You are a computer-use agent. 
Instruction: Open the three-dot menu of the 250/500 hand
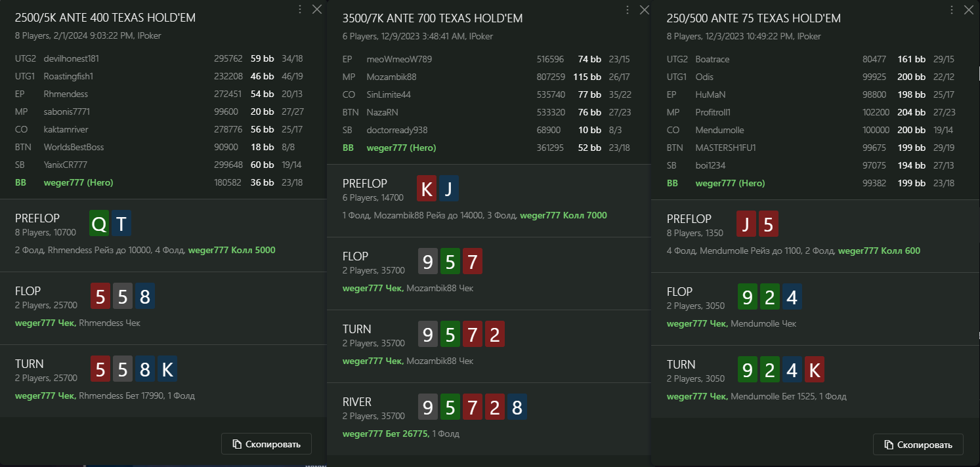pos(952,10)
